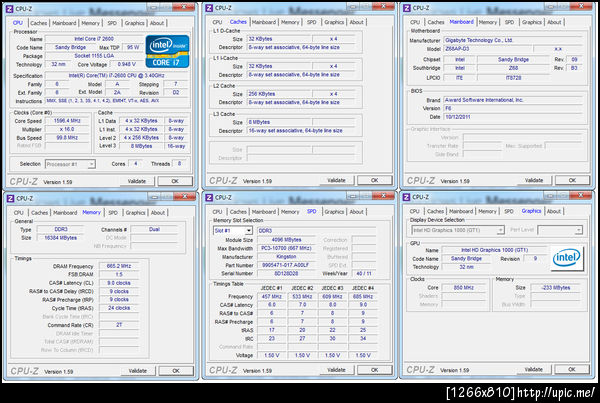This screenshot has height=403, width=600.
Task: Click the CPU-Z title bar icon of the CPU-tab window
Action: [10, 8]
